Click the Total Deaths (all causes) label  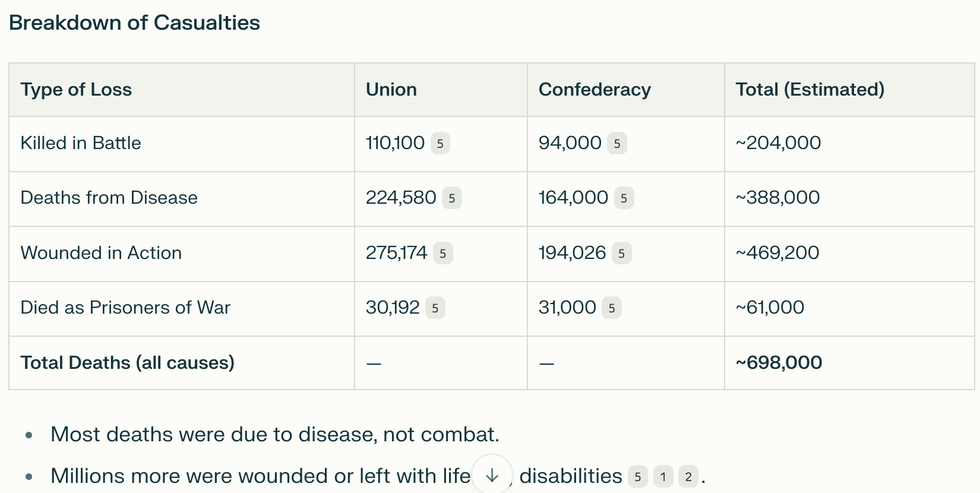point(128,362)
